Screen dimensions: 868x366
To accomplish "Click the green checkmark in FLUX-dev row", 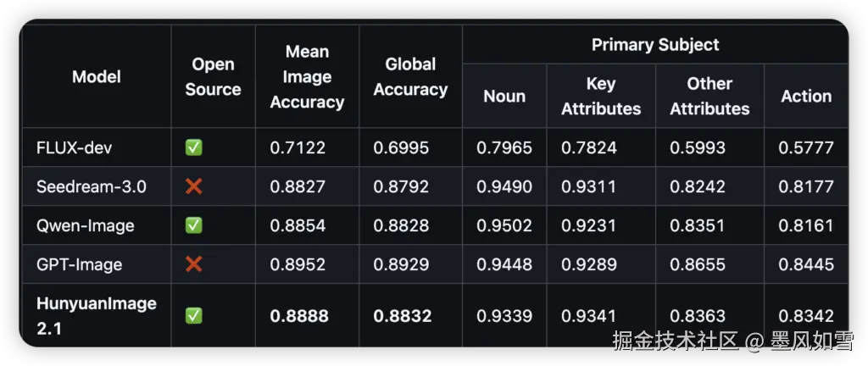I will click(194, 147).
